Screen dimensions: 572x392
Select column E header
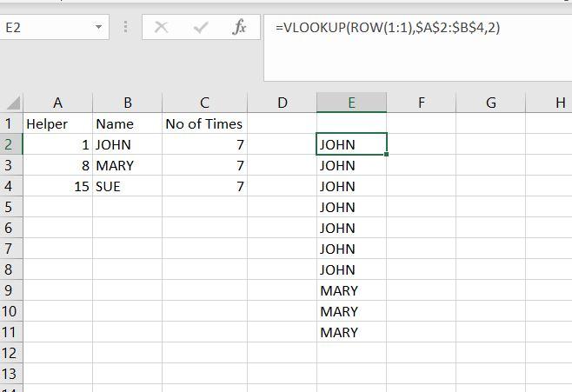click(351, 103)
